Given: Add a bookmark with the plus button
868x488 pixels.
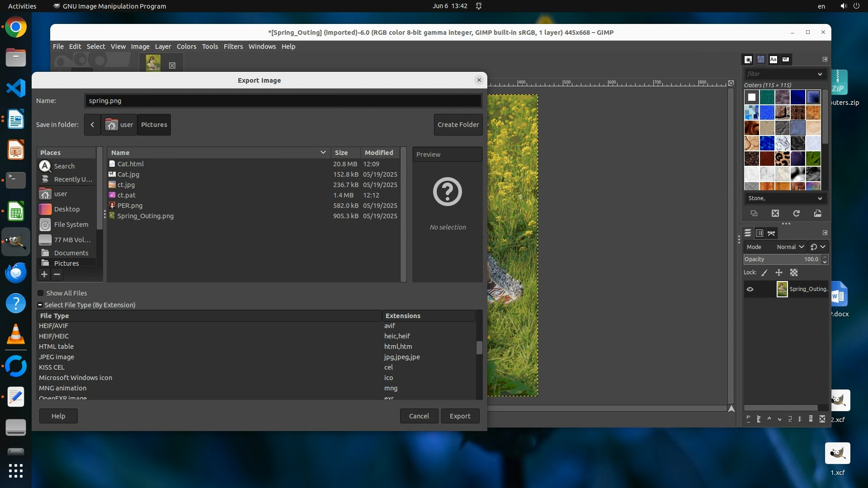Looking at the screenshot, I should pos(44,274).
